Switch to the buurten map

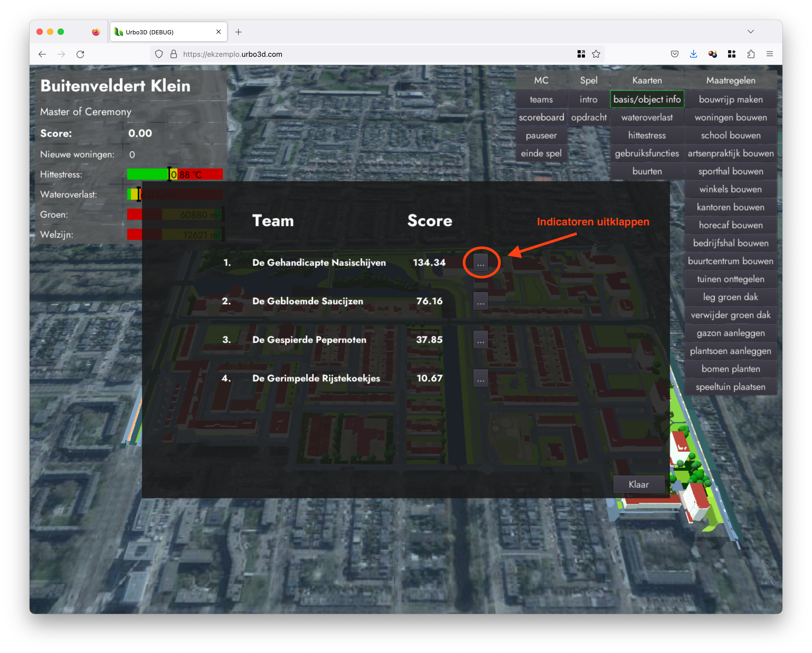[647, 171]
